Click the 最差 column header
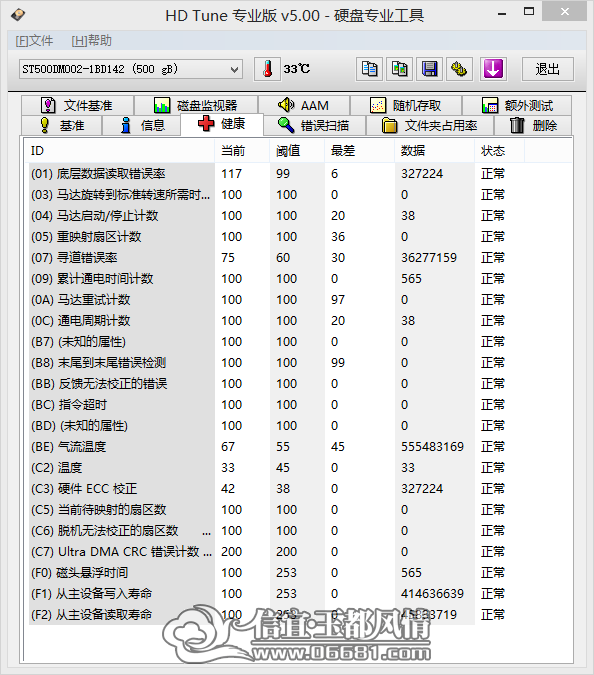Viewport: 594px width, 675px height. point(359,151)
